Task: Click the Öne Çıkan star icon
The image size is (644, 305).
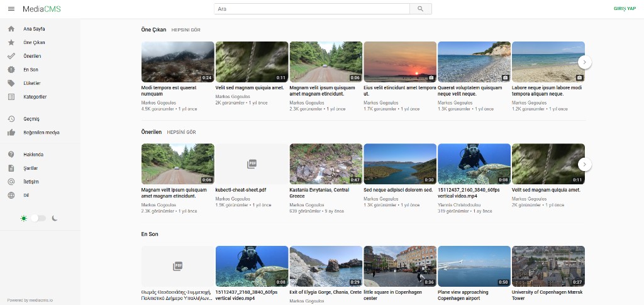Action: 11,43
